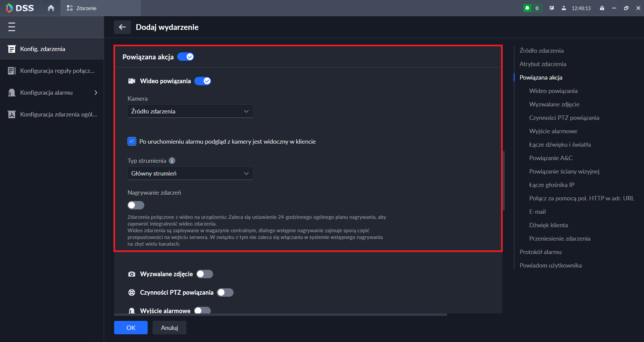644x342 pixels.
Task: Click the user account icon in the top bar
Action: point(564,8)
